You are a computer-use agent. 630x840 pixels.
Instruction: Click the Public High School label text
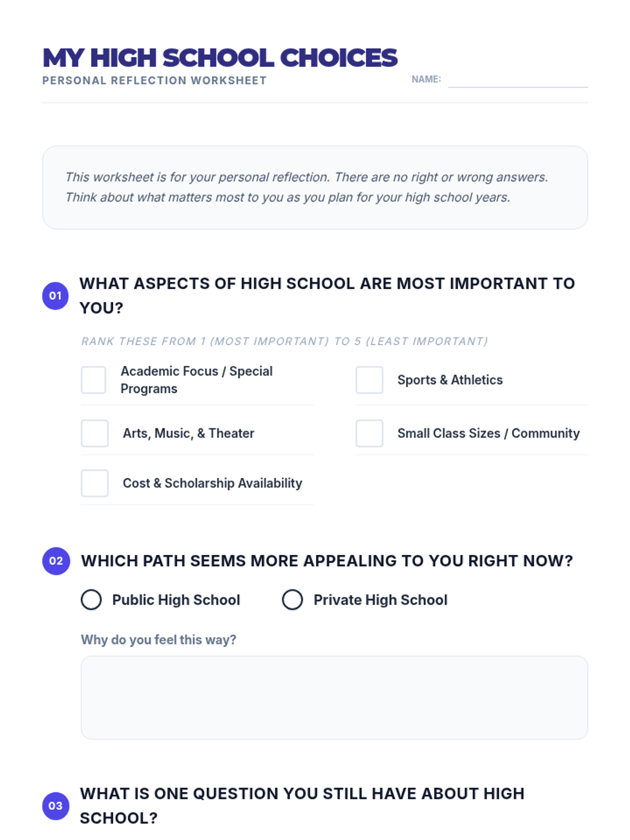(176, 600)
